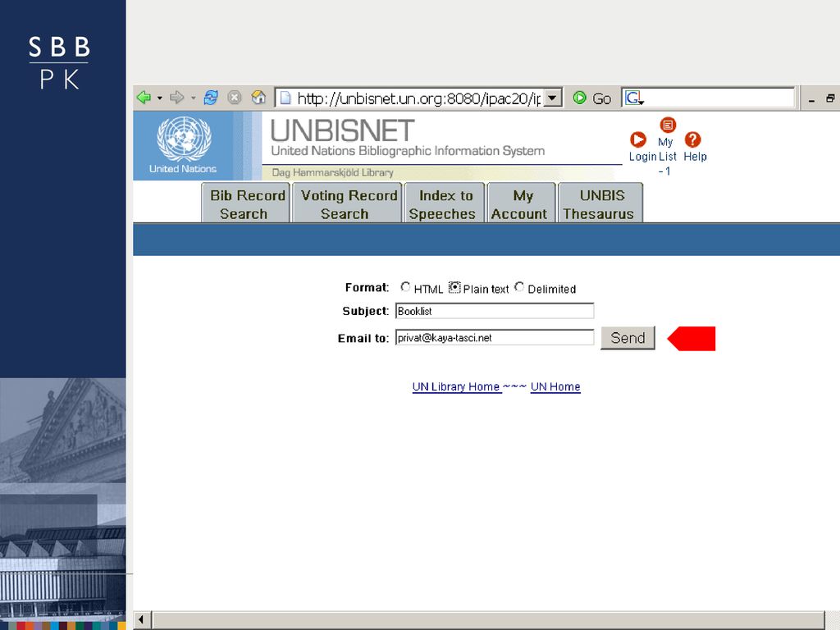Click the Email to address field
The image size is (840, 630).
(x=495, y=337)
